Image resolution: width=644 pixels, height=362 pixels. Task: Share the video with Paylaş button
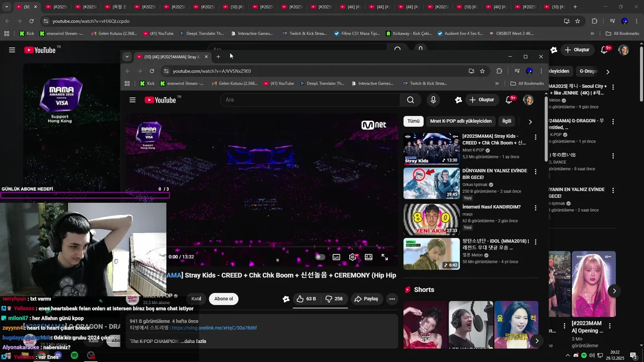pyautogui.click(x=366, y=299)
